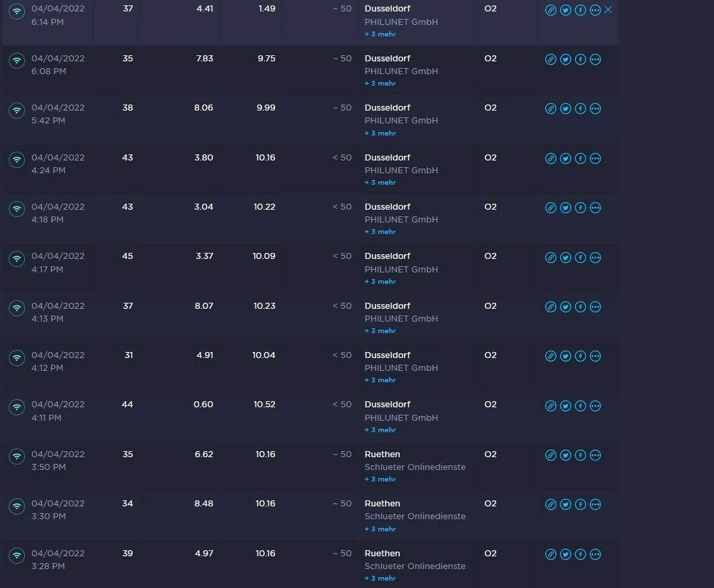Viewport: 714px width, 588px height.
Task: Select timestamp 04/04/2022 4:18 PM
Action: [58, 213]
